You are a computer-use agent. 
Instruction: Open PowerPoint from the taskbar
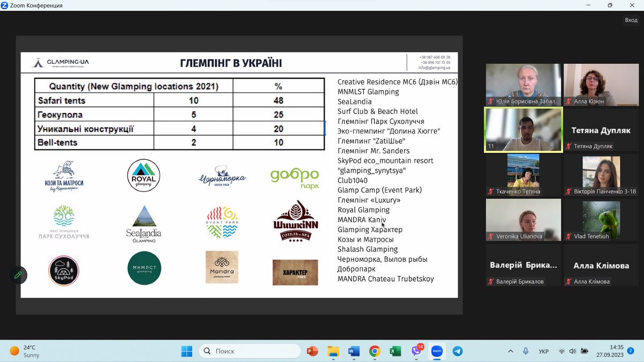[312, 351]
